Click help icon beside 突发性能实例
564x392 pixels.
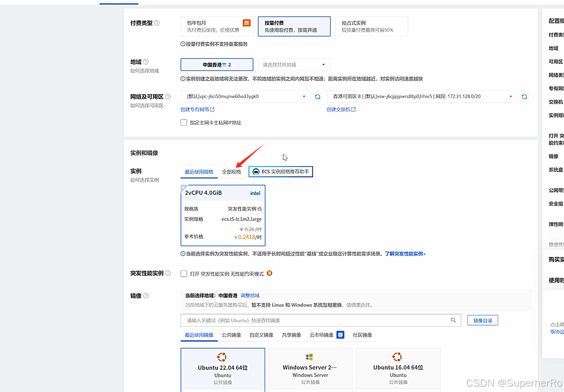[x=168, y=273]
